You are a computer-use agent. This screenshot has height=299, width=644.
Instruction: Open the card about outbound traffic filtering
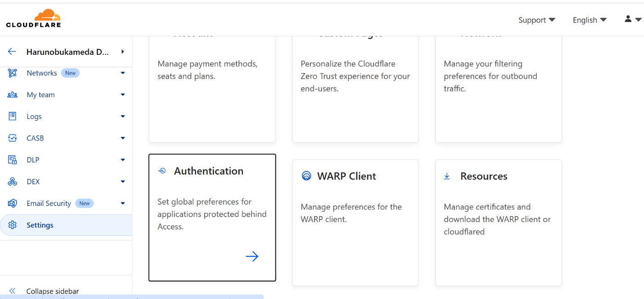pyautogui.click(x=498, y=89)
